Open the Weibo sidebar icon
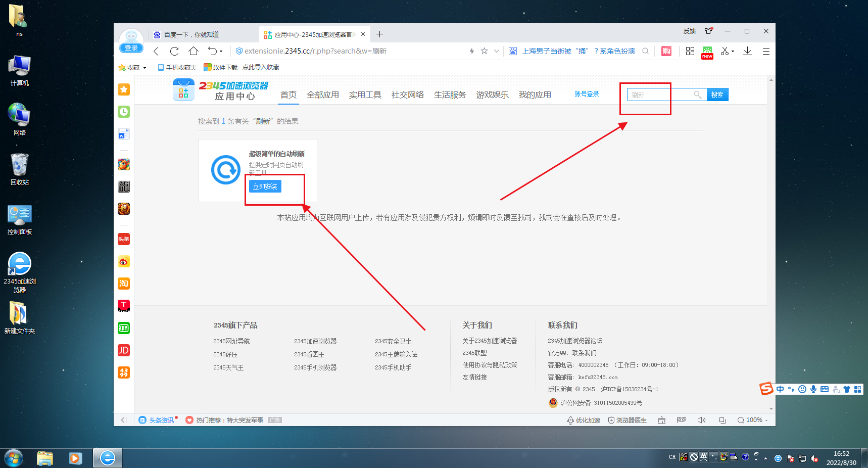868x468 pixels. click(x=124, y=261)
